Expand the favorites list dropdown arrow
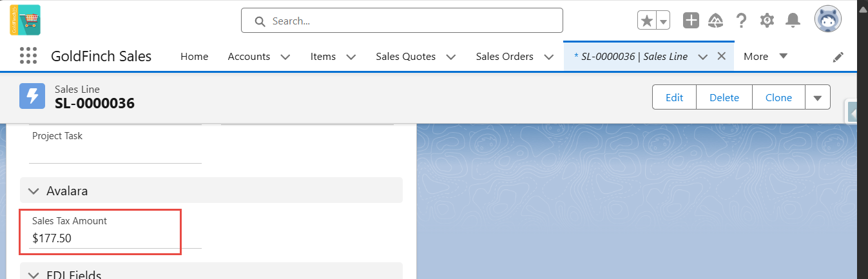868x279 pixels. 664,21
